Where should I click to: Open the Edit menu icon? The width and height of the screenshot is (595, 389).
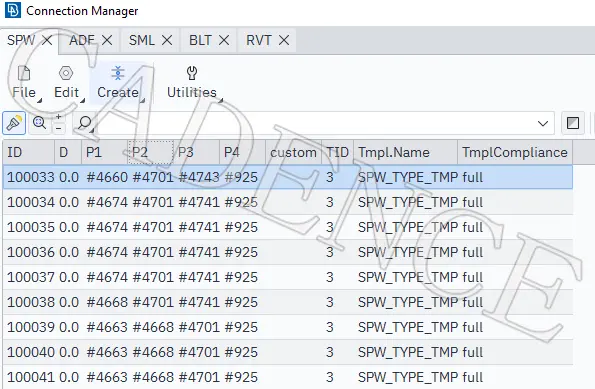click(x=66, y=73)
